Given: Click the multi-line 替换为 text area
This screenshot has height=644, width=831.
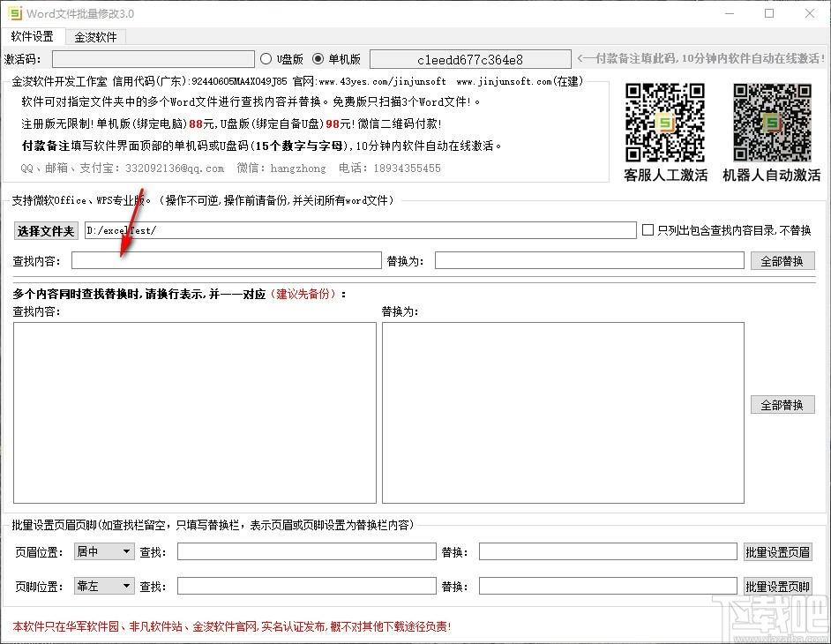Looking at the screenshot, I should [x=563, y=412].
